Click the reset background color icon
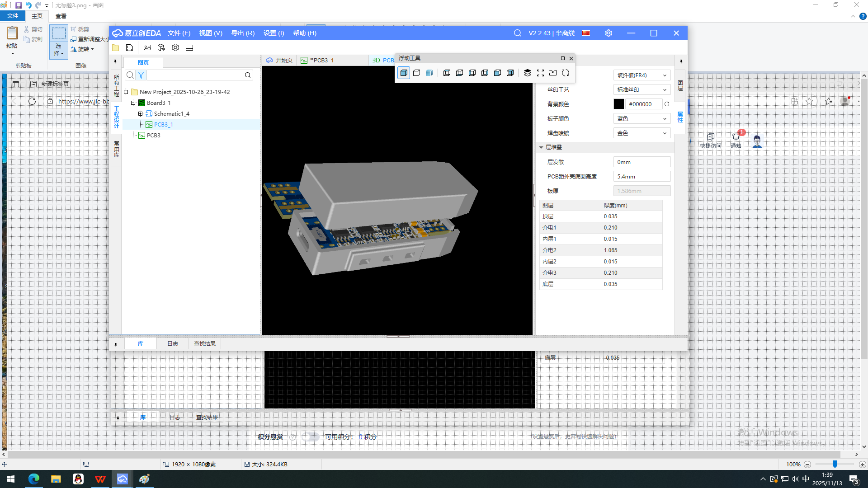This screenshot has width=868, height=488. click(667, 104)
